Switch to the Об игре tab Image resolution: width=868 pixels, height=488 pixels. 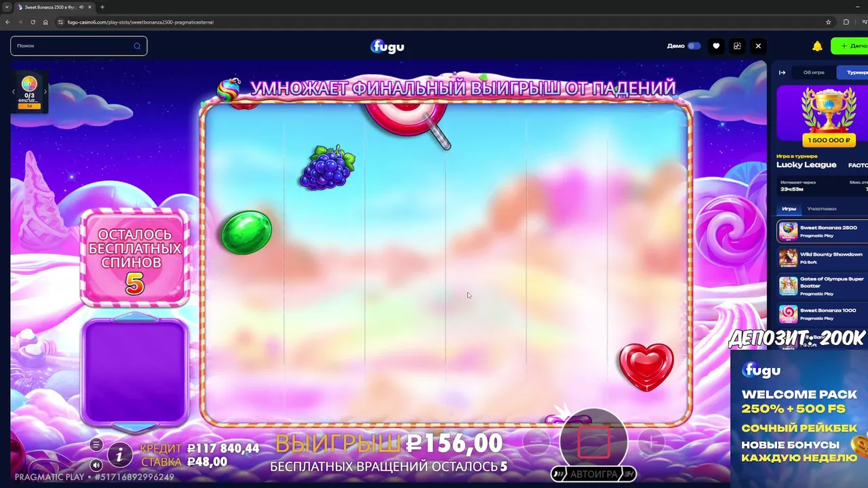(814, 73)
